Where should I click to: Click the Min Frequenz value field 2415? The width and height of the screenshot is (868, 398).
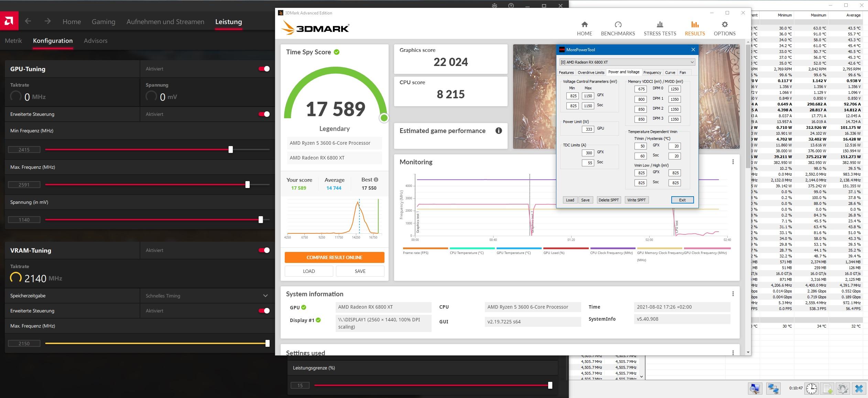point(24,150)
